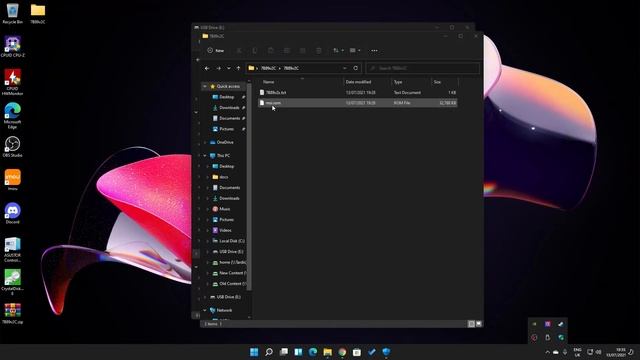The height and width of the screenshot is (360, 640).
Task: Click the navigation pane vertical scrollbar
Action: point(249,186)
